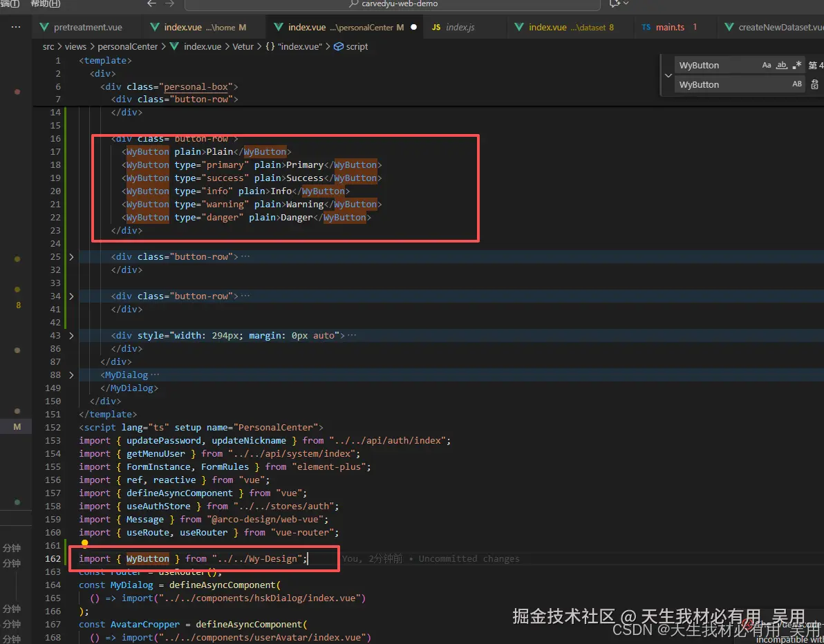This screenshot has width=824, height=644.
Task: Click the Replace All icon
Action: 814,84
